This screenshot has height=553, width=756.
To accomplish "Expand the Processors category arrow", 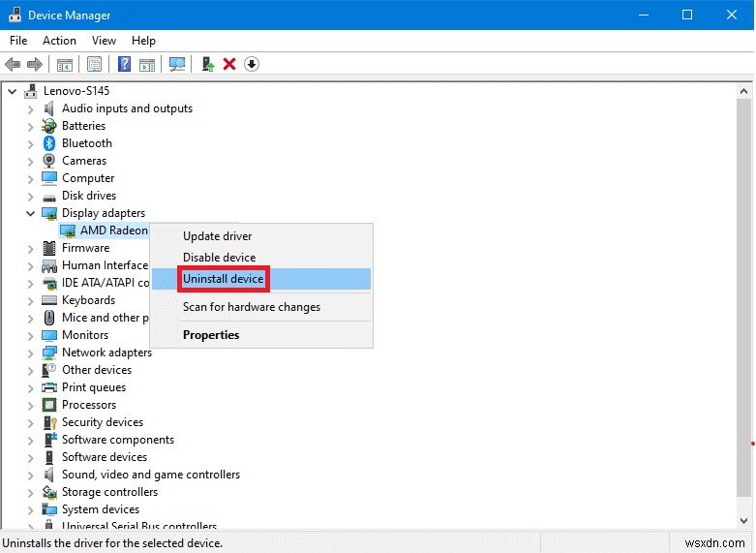I will point(30,406).
